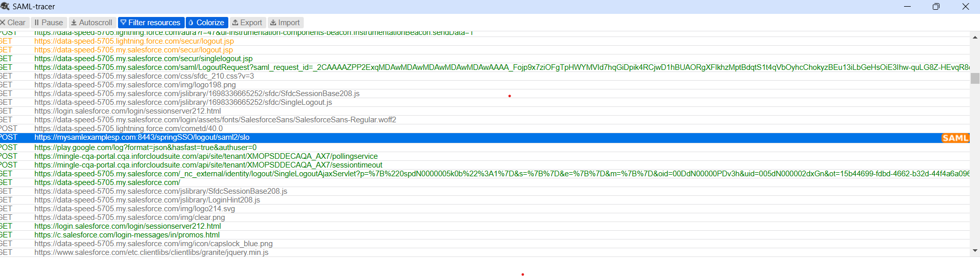The width and height of the screenshot is (980, 276).
Task: Select the jslibrary/SfdcSessionBase208.js request
Action: point(485,191)
